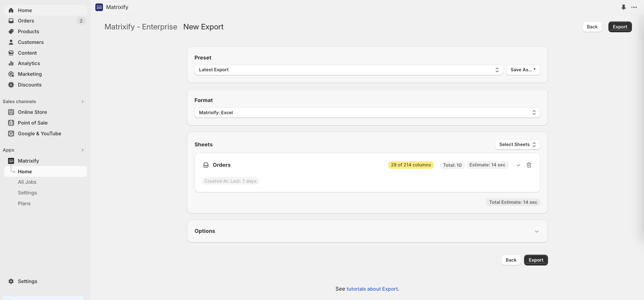Viewport: 644px width, 300px height.
Task: Open the tutorials about Export link
Action: (372, 289)
